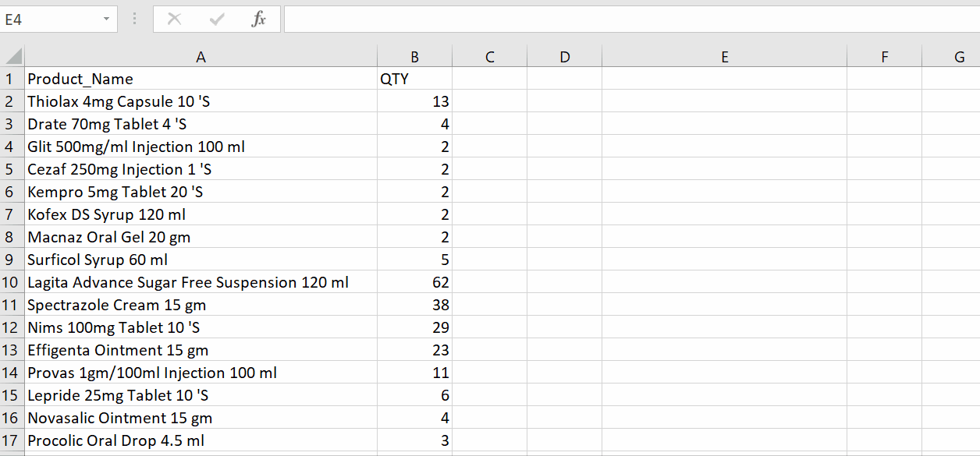Click the Product_Name header cell
The width and height of the screenshot is (980, 456).
click(201, 79)
